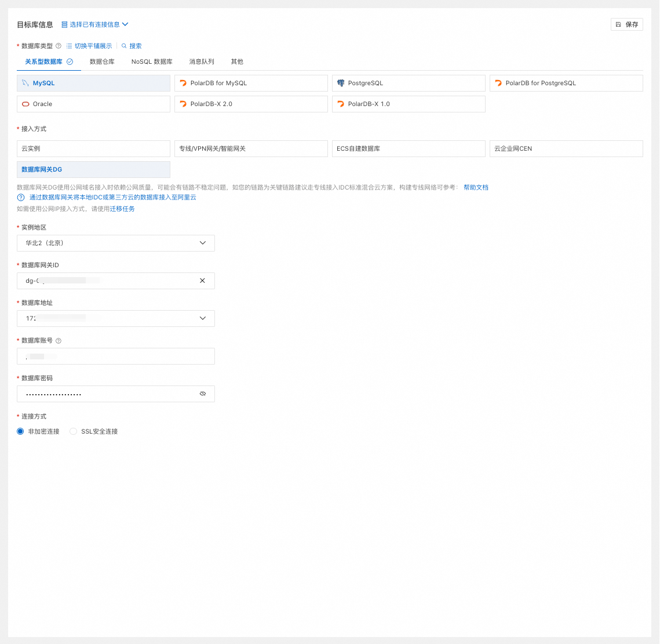Open the 帮助文档 link
Image resolution: width=660 pixels, height=644 pixels.
point(476,187)
